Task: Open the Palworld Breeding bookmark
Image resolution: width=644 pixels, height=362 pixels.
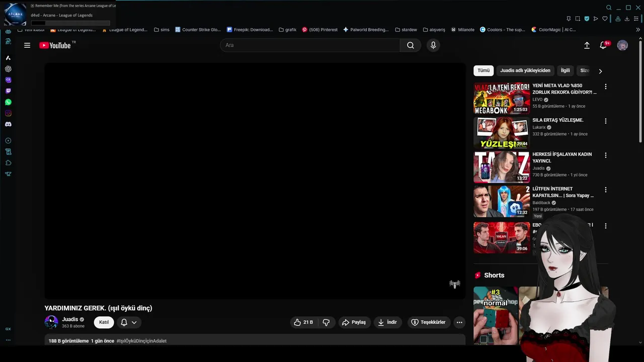Action: (x=366, y=30)
